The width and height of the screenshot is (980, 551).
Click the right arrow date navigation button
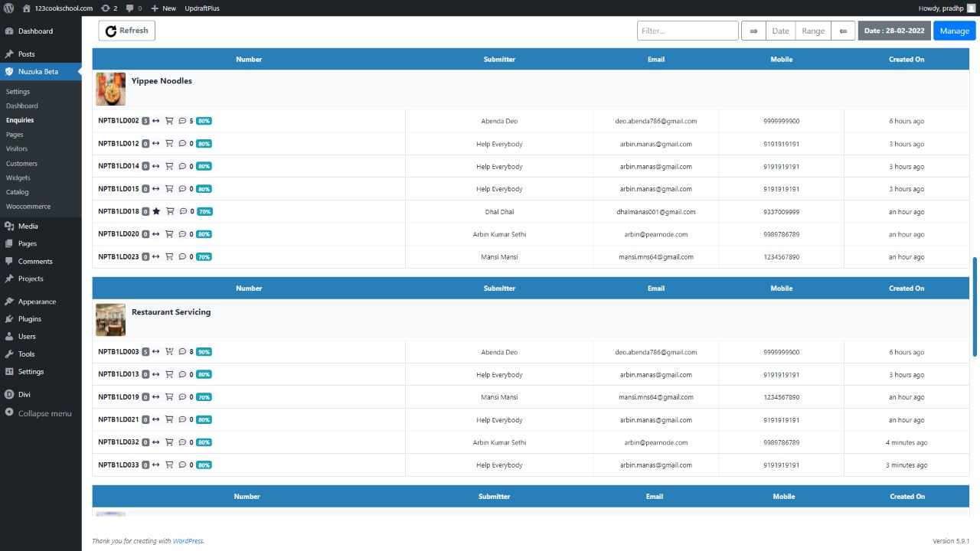(x=753, y=31)
